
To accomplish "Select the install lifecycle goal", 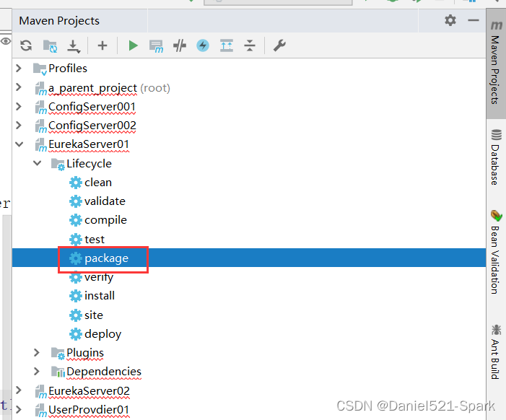I will pyautogui.click(x=100, y=295).
